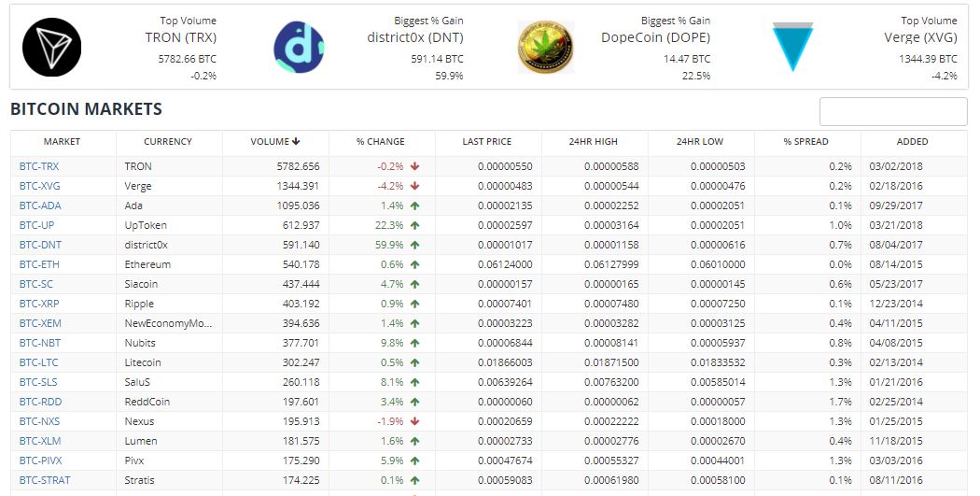Click the TRON logo icon
This screenshot has height=496, width=980.
click(x=52, y=47)
